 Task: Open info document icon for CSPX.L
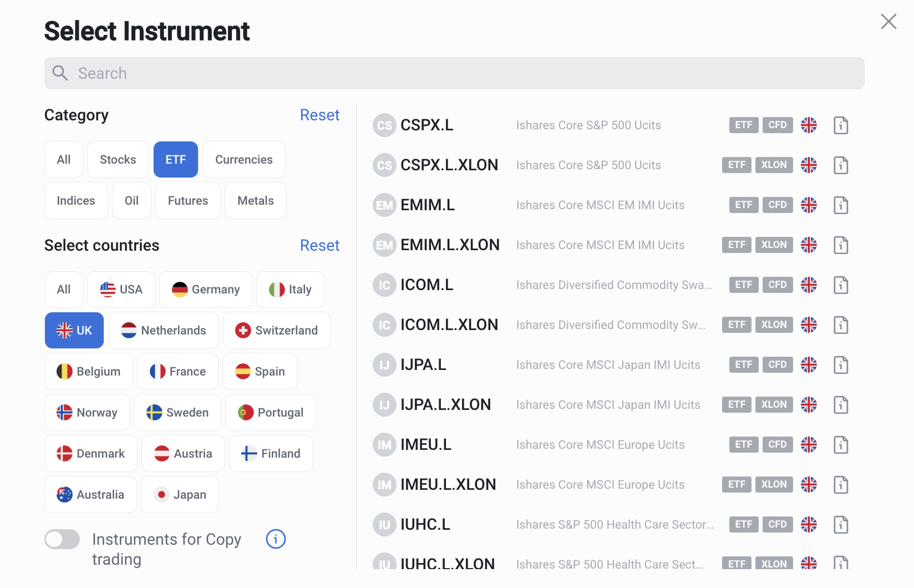[841, 125]
